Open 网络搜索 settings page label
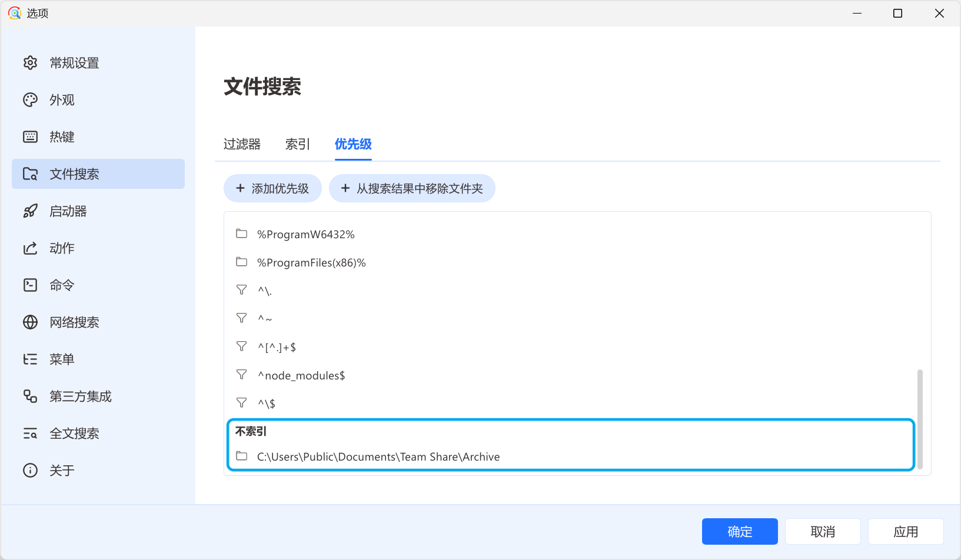 pyautogui.click(x=74, y=322)
